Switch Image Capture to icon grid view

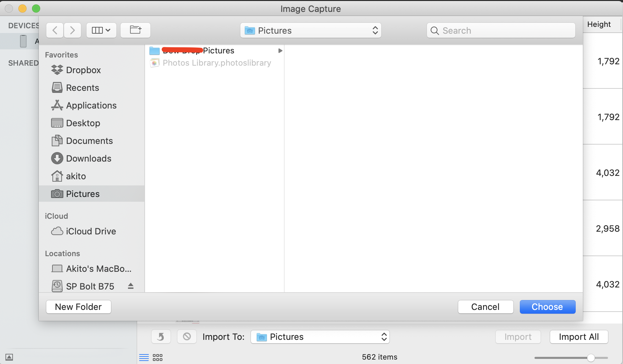(x=158, y=357)
